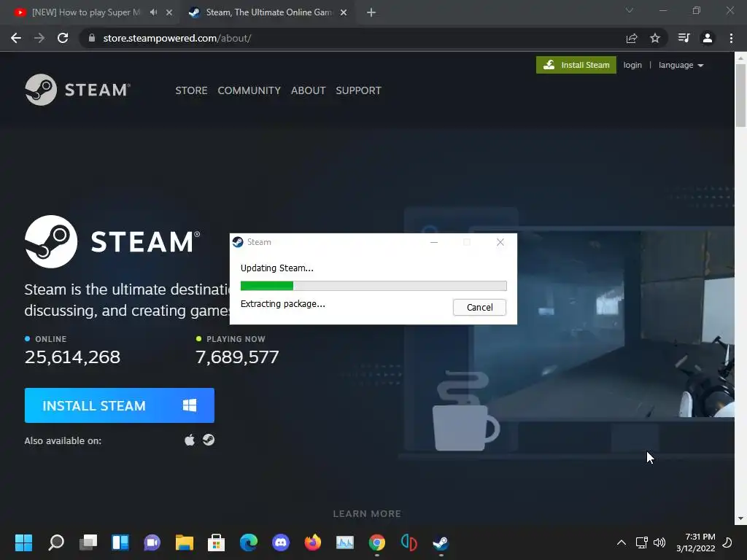
Task: Open Task View from the taskbar
Action: tap(88, 542)
